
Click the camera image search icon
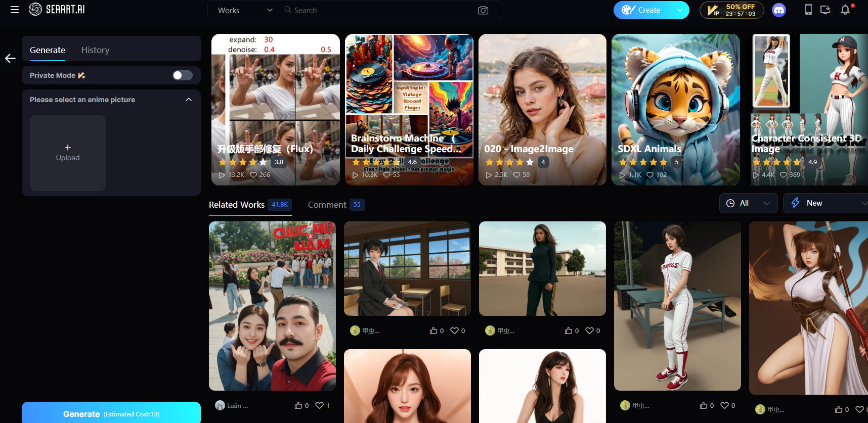click(x=483, y=10)
